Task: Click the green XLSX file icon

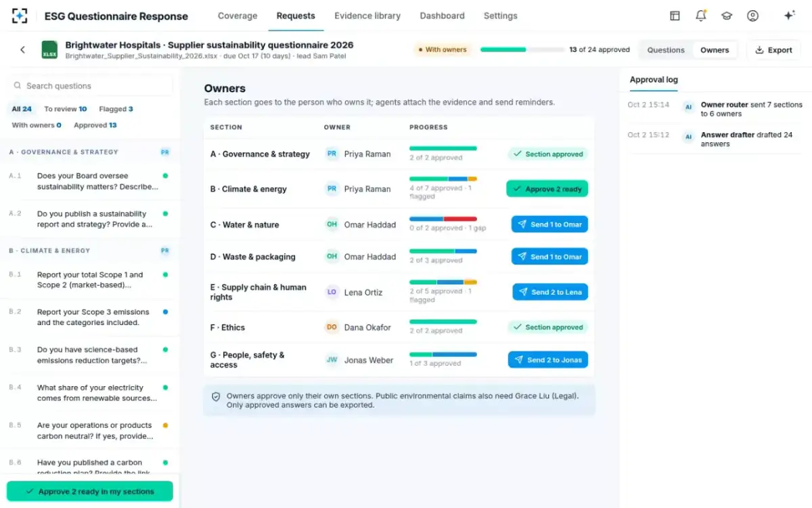Action: pos(49,50)
